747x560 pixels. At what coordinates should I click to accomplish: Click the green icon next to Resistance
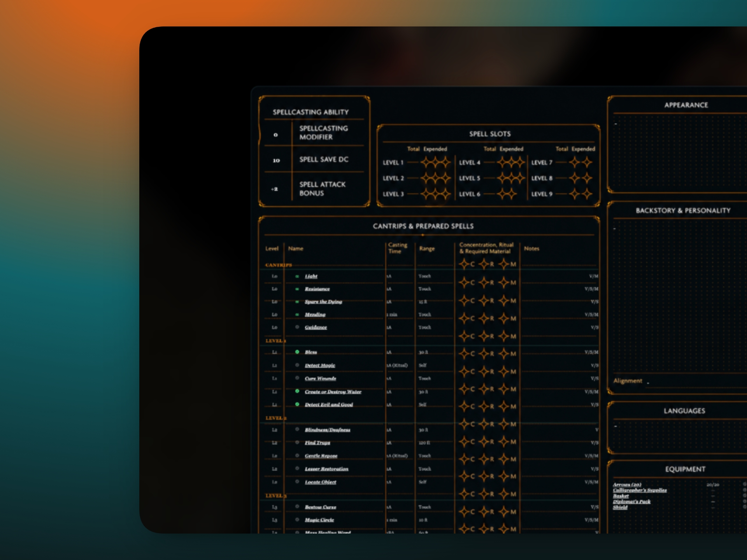297,289
